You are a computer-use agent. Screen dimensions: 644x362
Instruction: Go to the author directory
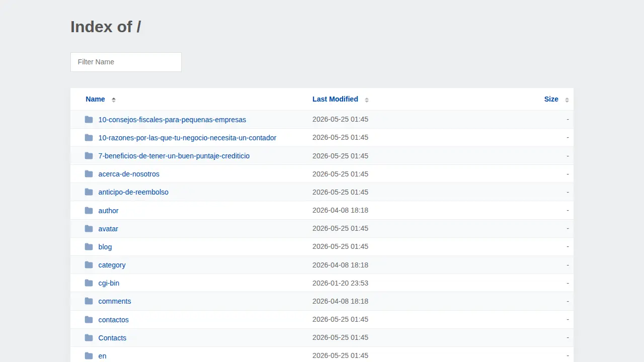point(109,211)
